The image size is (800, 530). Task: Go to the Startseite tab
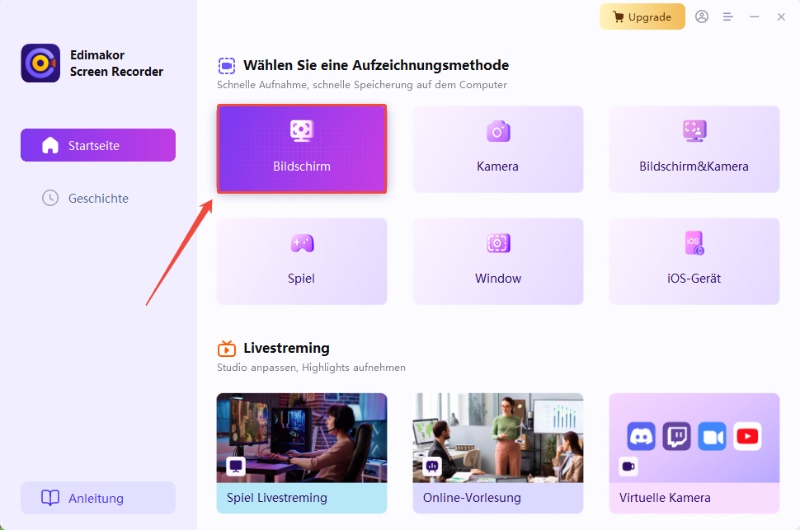(98, 145)
